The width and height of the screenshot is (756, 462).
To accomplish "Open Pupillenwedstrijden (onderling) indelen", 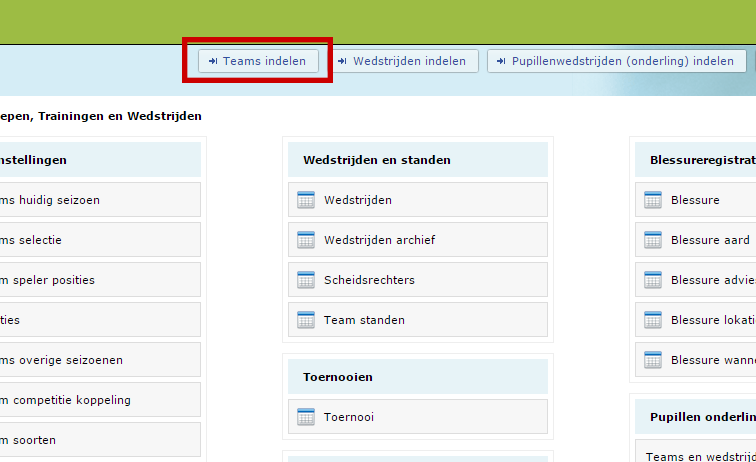I will (615, 61).
